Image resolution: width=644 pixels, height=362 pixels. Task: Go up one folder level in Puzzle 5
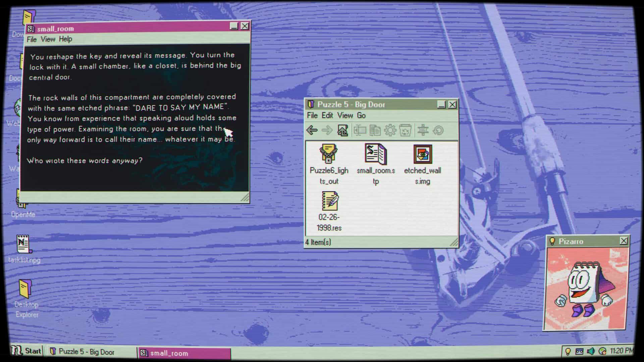point(342,130)
